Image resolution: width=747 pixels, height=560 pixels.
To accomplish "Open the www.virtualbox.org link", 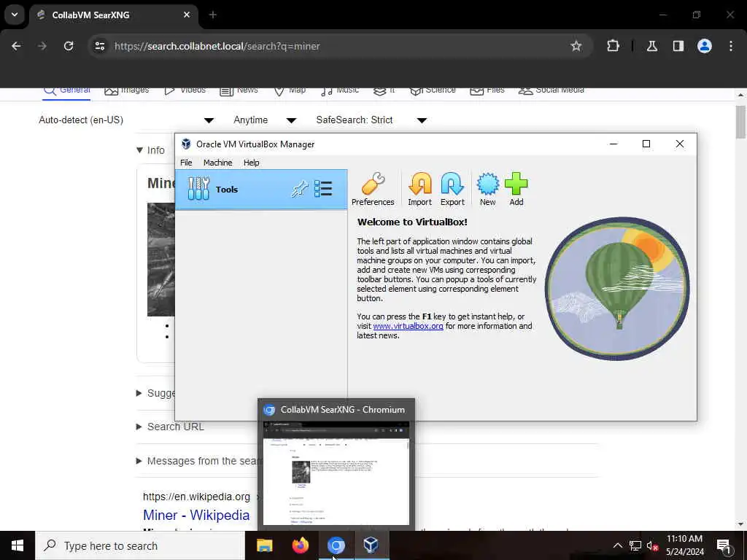I will [408, 326].
